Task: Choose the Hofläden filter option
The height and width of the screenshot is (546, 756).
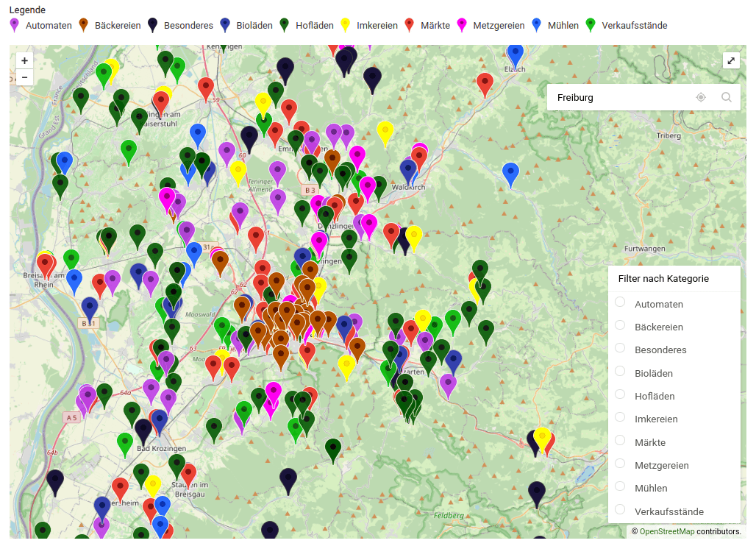Action: point(620,394)
